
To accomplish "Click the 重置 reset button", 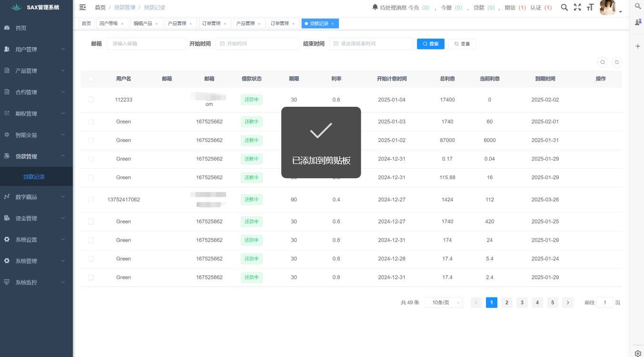I will 462,44.
